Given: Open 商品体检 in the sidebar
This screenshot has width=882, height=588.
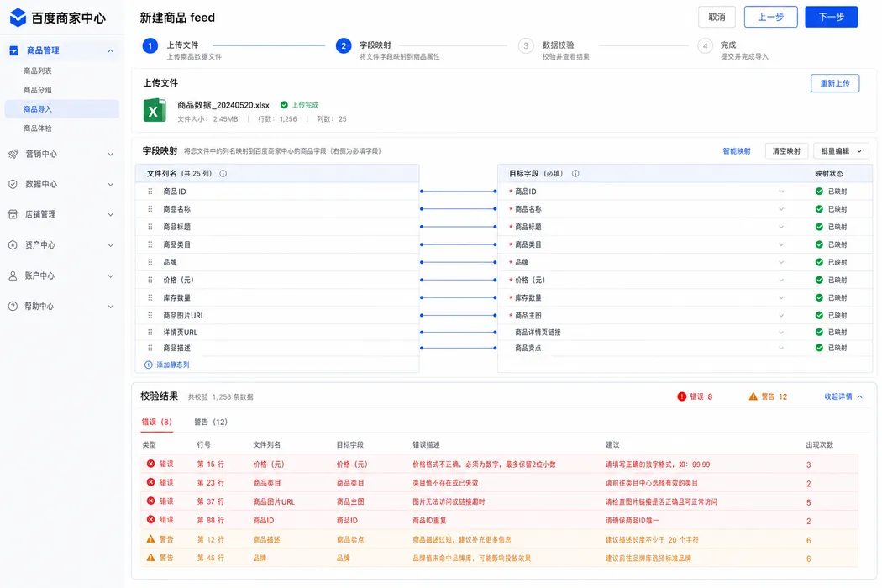Looking at the screenshot, I should [x=38, y=129].
